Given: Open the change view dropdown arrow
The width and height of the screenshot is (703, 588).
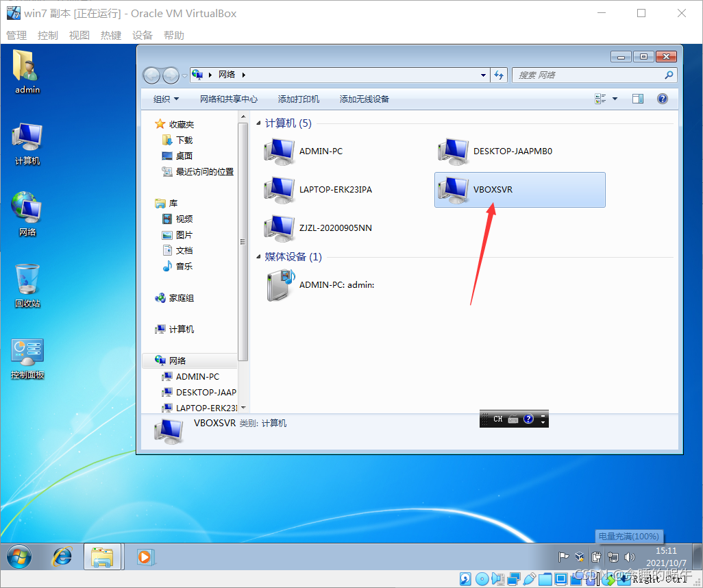Looking at the screenshot, I should coord(615,99).
